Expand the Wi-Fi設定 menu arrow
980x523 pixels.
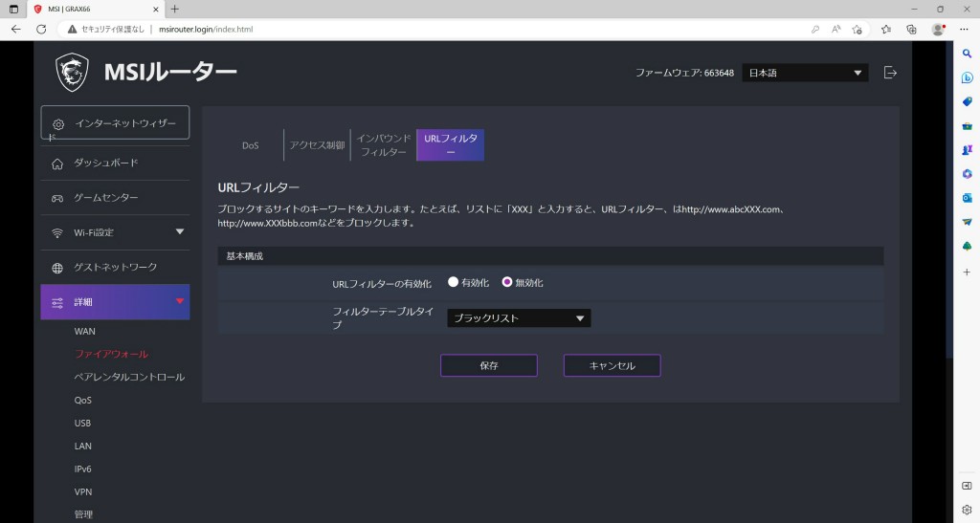pyautogui.click(x=180, y=231)
